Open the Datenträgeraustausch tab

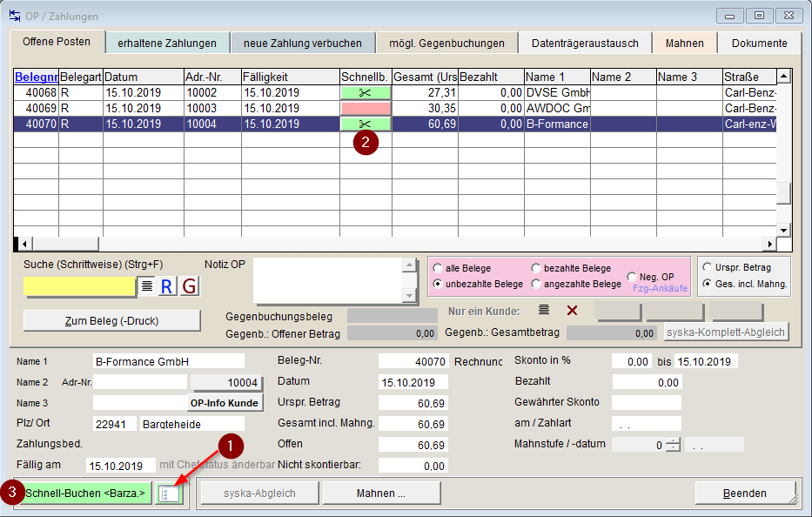585,44
